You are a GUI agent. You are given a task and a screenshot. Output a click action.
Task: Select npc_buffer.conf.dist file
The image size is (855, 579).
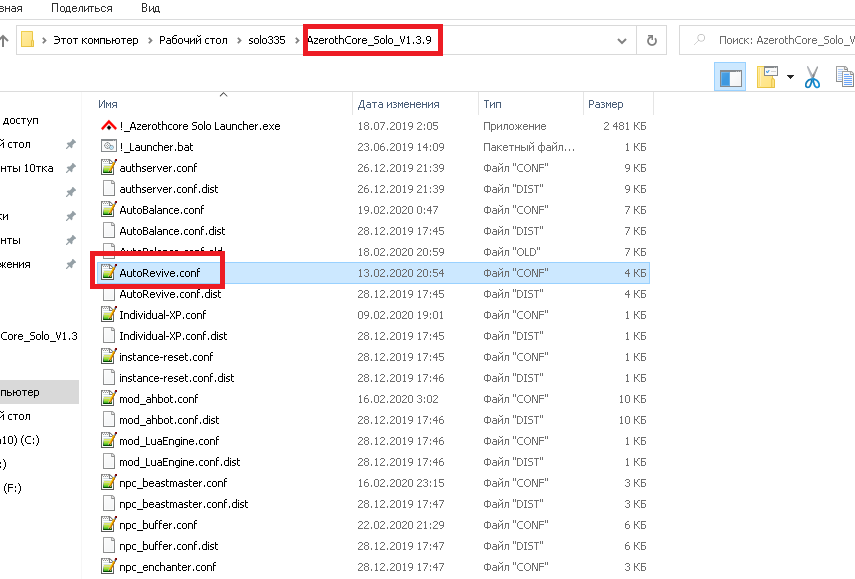(x=168, y=546)
